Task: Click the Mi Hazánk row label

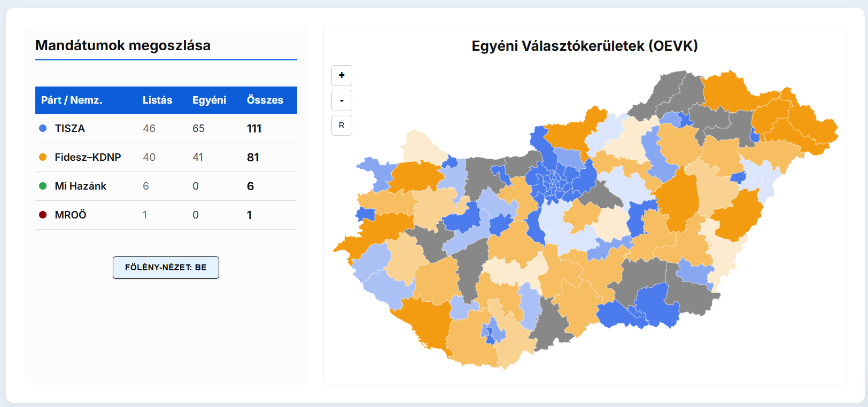Action: click(80, 186)
